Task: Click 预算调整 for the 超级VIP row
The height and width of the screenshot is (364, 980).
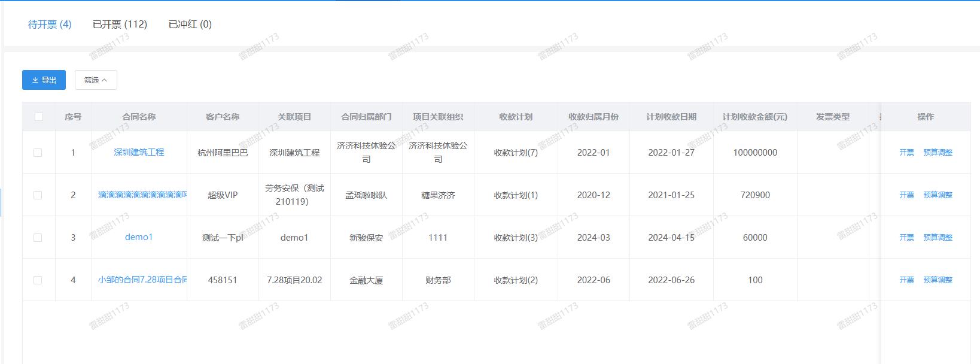Action: [x=938, y=195]
